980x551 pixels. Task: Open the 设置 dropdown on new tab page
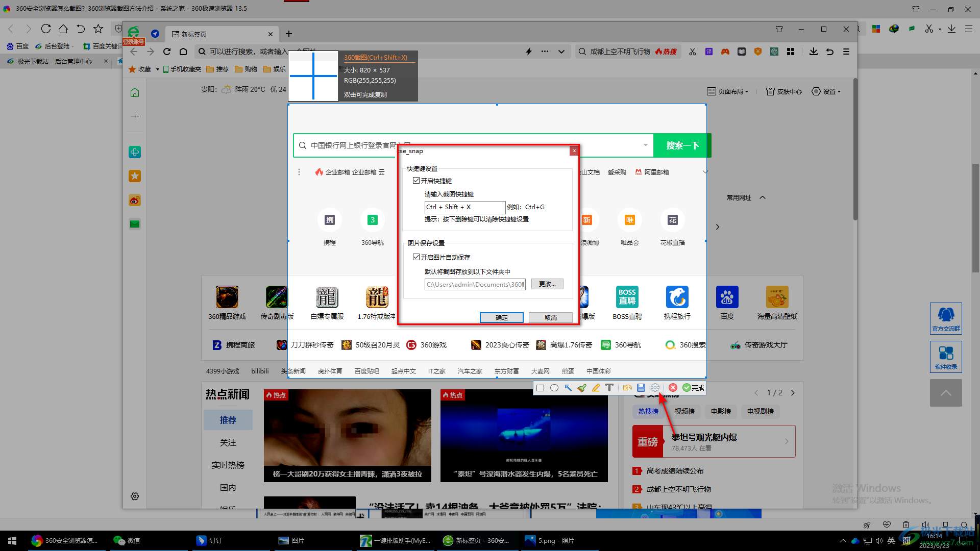point(826,91)
